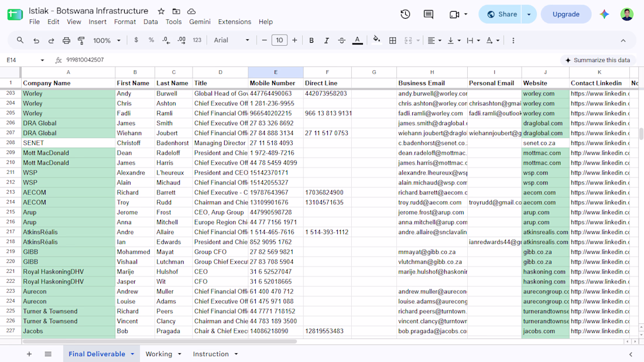Print the spreadsheet

tap(66, 40)
